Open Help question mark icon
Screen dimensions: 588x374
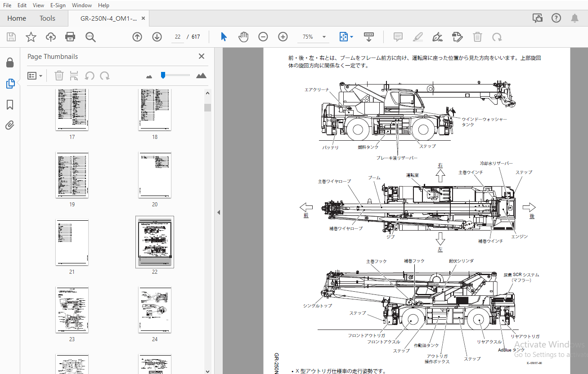[557, 18]
